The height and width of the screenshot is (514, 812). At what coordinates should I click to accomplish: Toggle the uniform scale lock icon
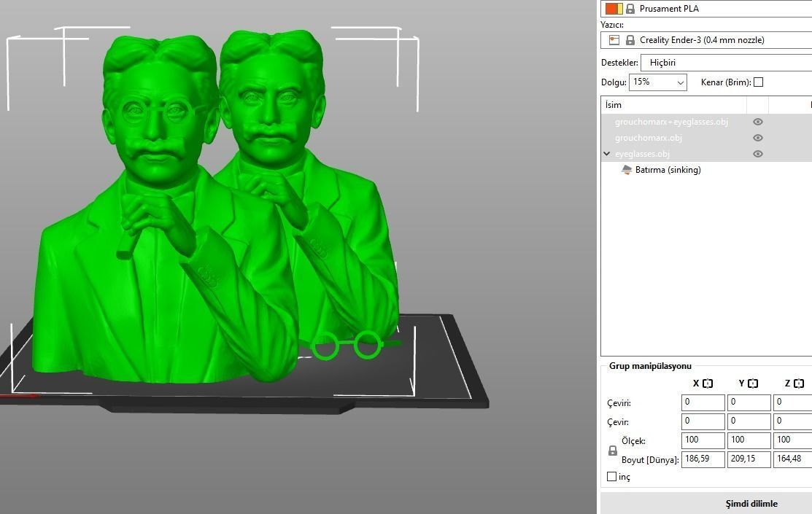tap(613, 451)
